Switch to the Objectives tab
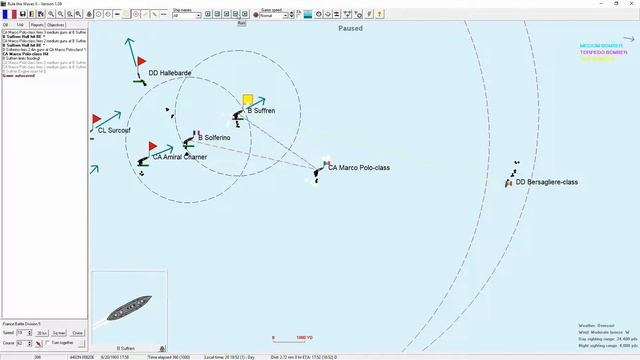The height and width of the screenshot is (360, 640). click(x=56, y=25)
